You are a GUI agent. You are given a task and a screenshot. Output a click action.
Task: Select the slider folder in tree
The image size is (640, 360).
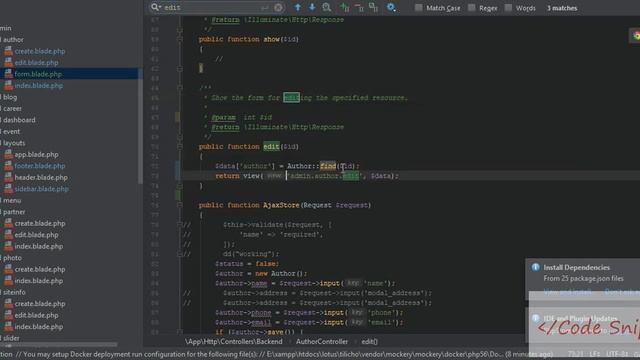click(11, 338)
